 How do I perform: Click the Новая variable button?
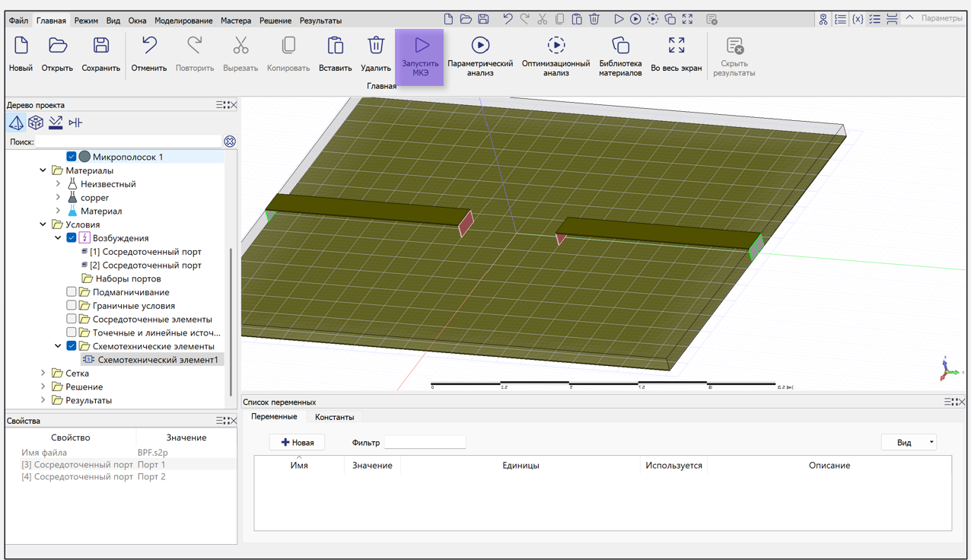297,443
